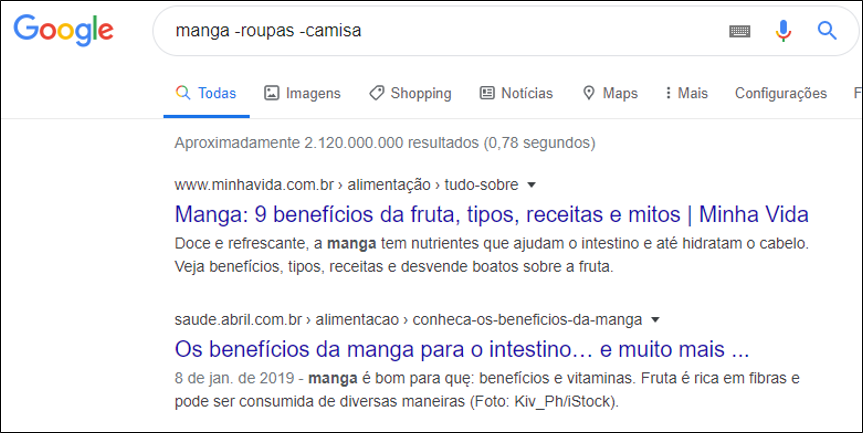Click the Google logo
This screenshot has width=863, height=433.
point(63,31)
